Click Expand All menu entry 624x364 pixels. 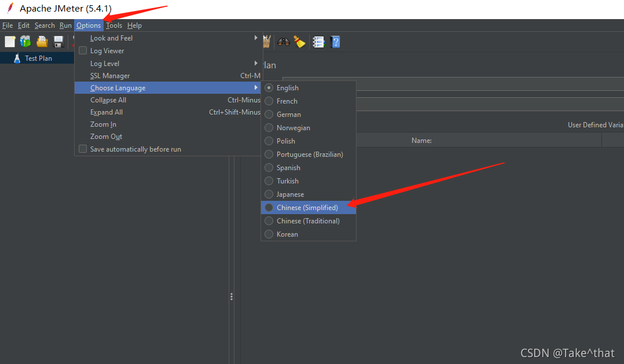[167, 112]
